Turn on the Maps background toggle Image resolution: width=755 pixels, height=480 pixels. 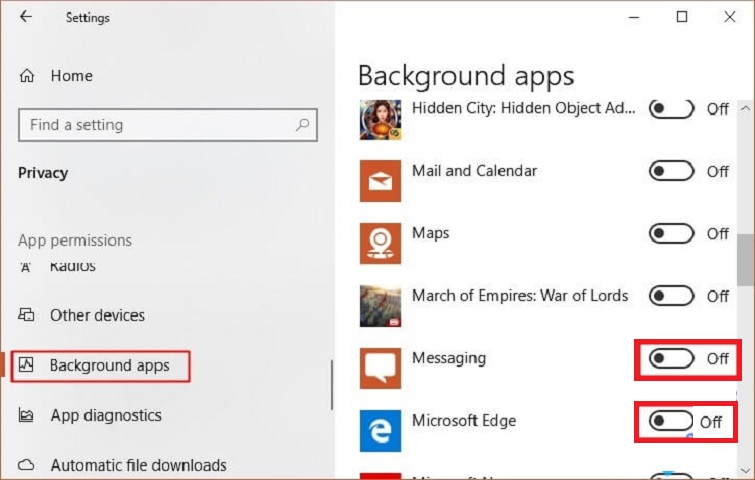(671, 233)
